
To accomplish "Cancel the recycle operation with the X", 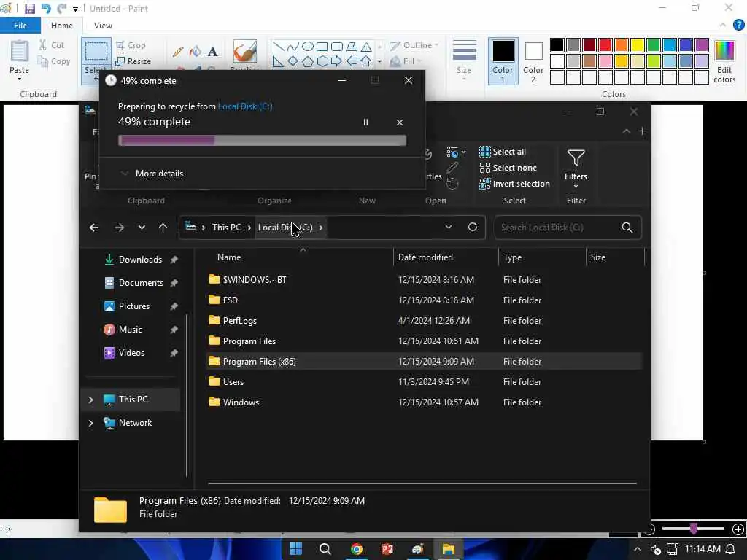I will pos(400,122).
